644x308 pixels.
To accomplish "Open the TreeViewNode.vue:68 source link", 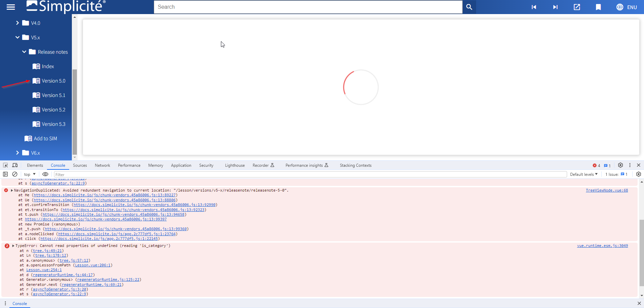I will click(x=606, y=190).
